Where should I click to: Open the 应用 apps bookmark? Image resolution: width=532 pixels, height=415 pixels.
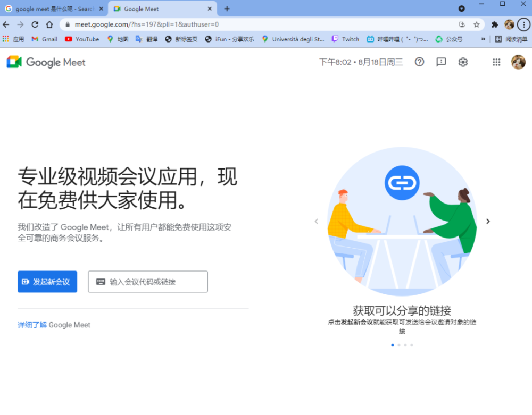click(13, 39)
